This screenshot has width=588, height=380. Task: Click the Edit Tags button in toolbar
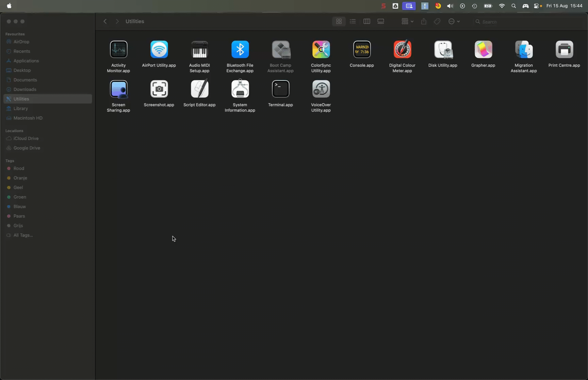point(437,21)
